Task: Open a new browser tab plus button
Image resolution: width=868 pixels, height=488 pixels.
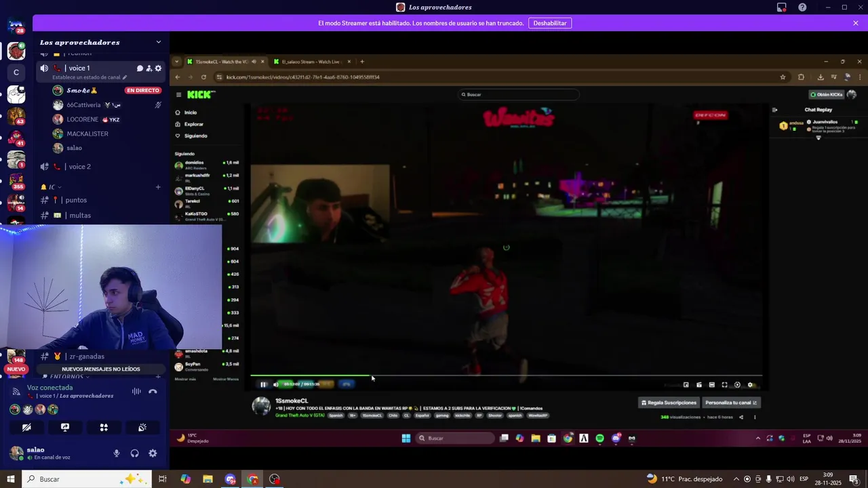Action: coord(362,62)
